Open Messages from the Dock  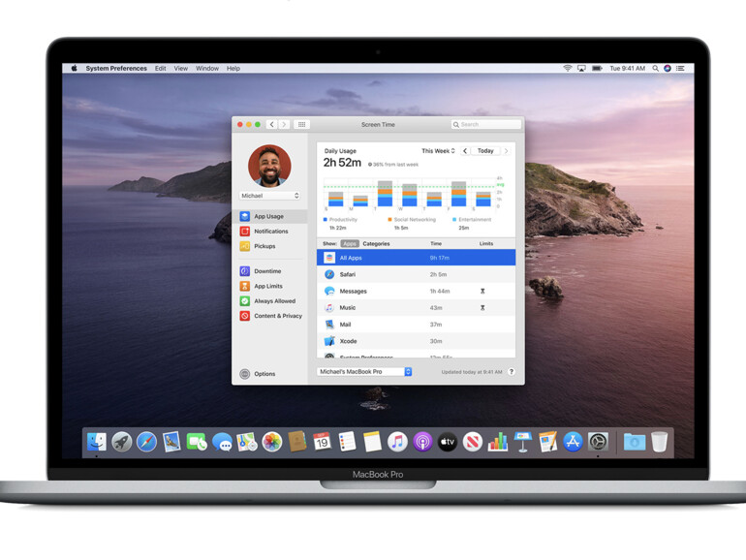(x=222, y=442)
